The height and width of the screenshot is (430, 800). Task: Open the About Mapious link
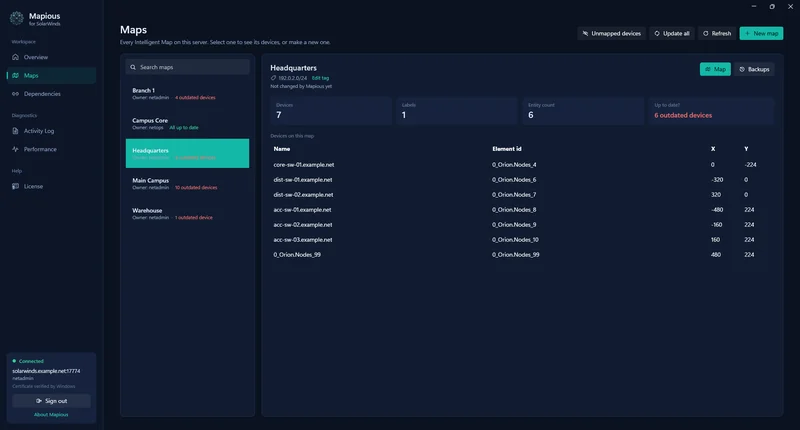51,415
